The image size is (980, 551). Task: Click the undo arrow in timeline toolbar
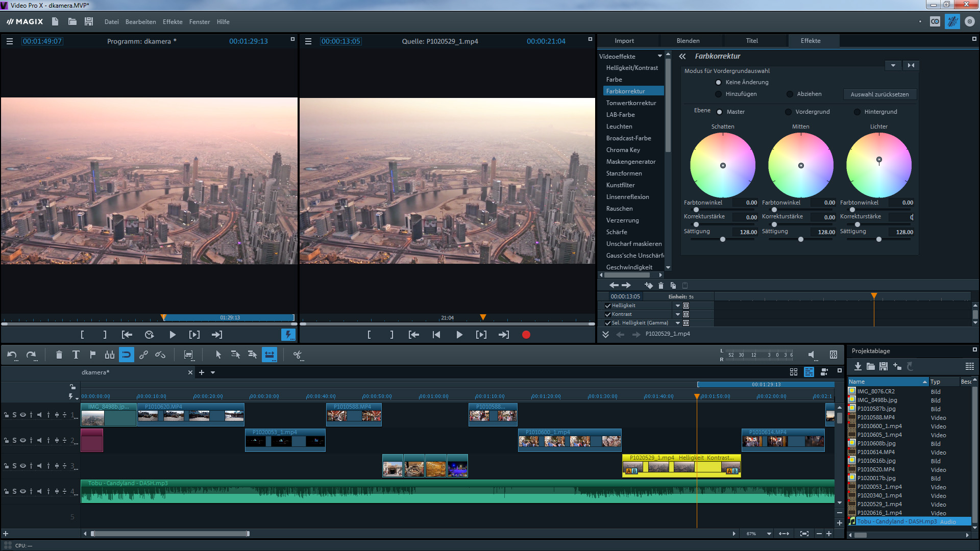tap(12, 355)
